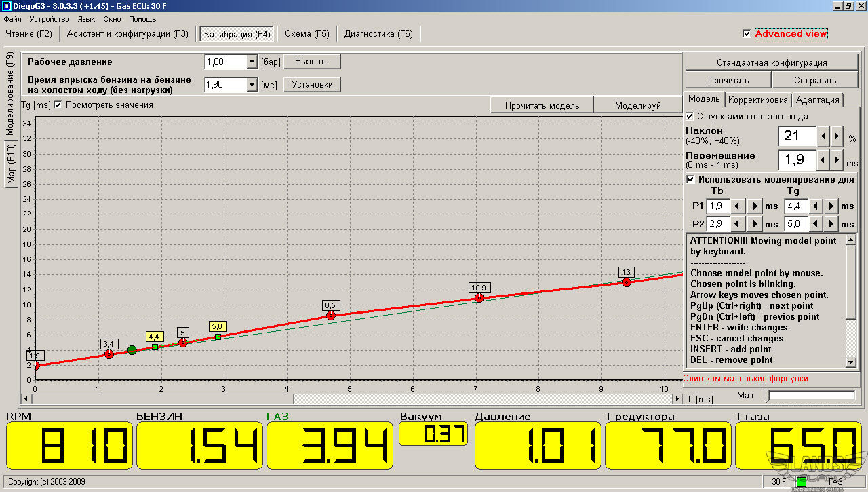Increase P1 Tg value with right arrow
868x492 pixels.
[x=831, y=206]
